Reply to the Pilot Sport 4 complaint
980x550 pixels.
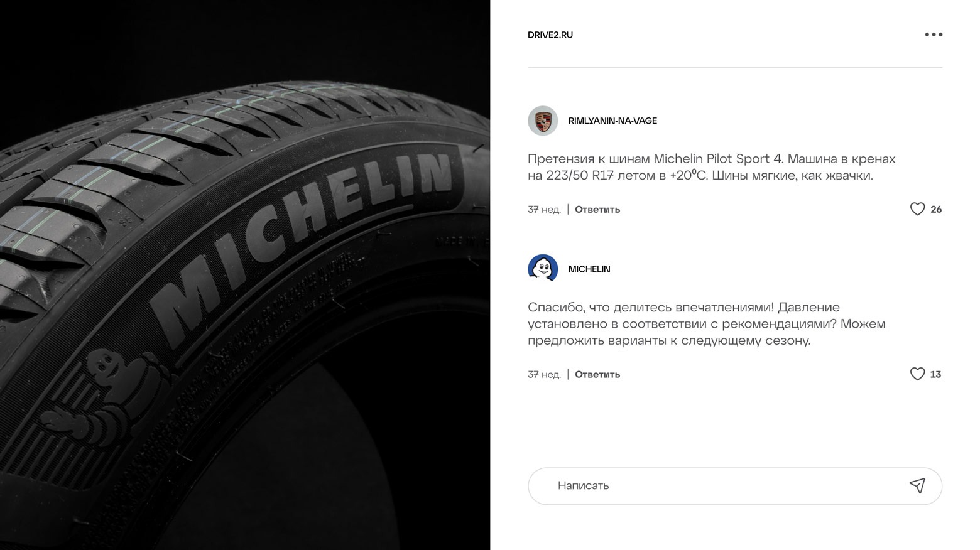tap(597, 210)
